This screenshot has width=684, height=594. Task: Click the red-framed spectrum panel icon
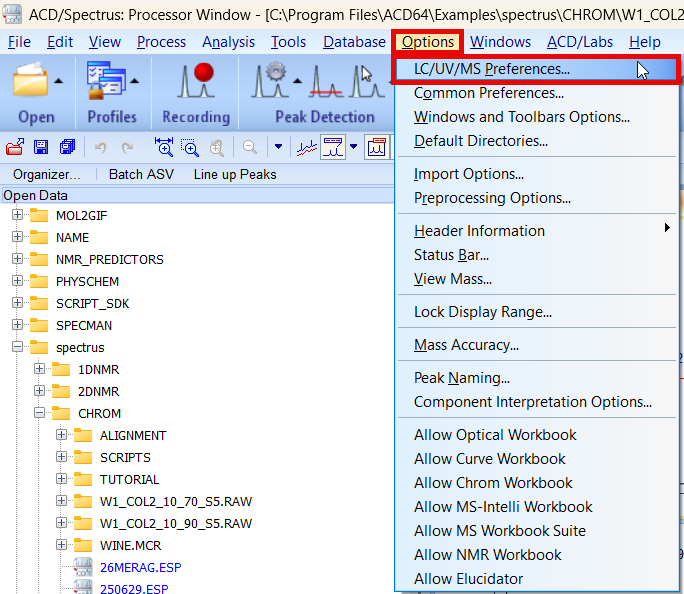click(x=376, y=147)
